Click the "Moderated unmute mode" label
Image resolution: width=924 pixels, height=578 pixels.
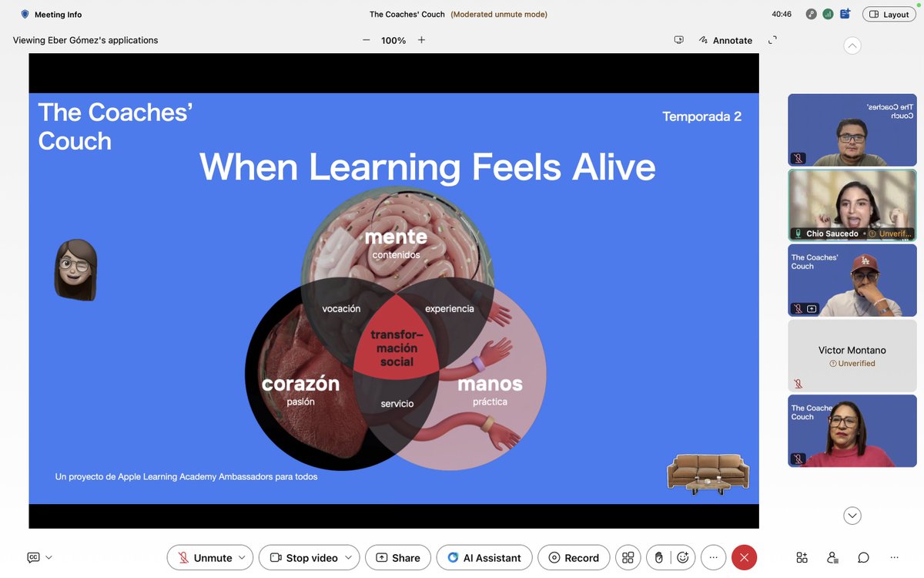coord(499,14)
